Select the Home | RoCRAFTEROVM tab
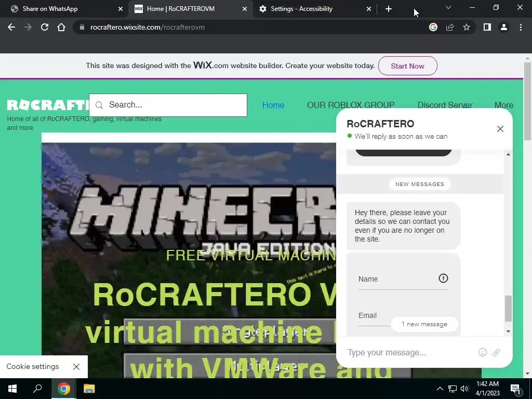Viewport: 532px width, 399px height. (191, 9)
